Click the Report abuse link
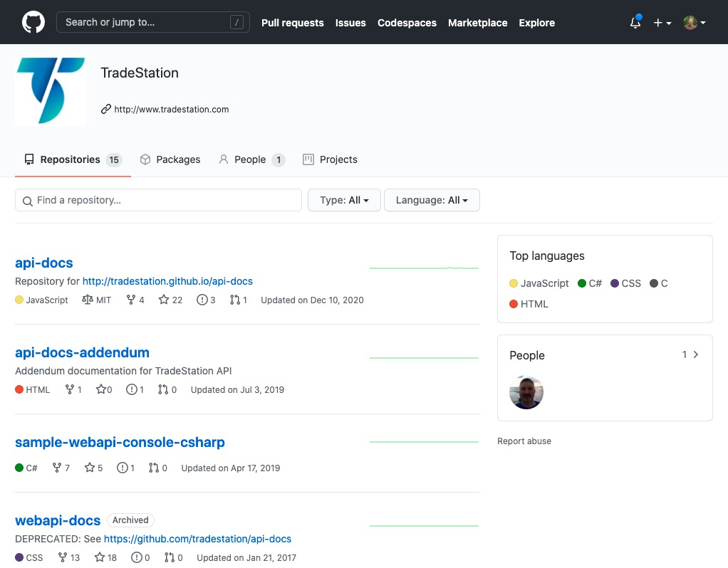 tap(524, 441)
